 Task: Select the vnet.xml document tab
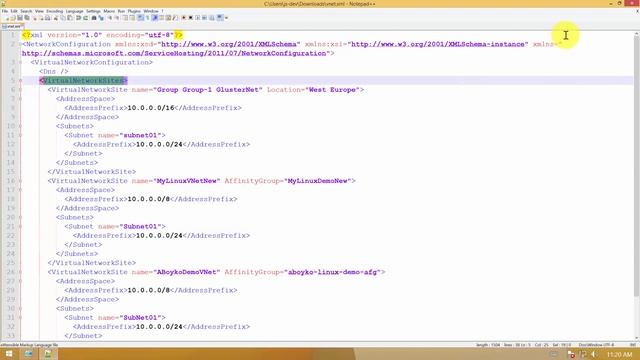[x=13, y=27]
